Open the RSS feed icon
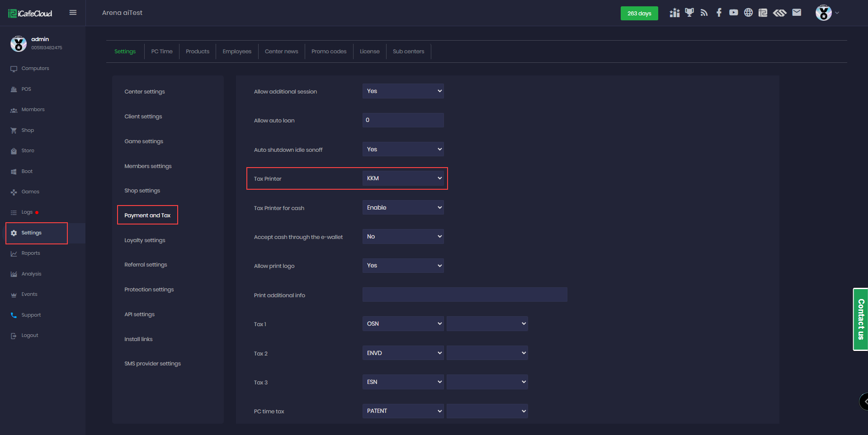 (x=704, y=13)
